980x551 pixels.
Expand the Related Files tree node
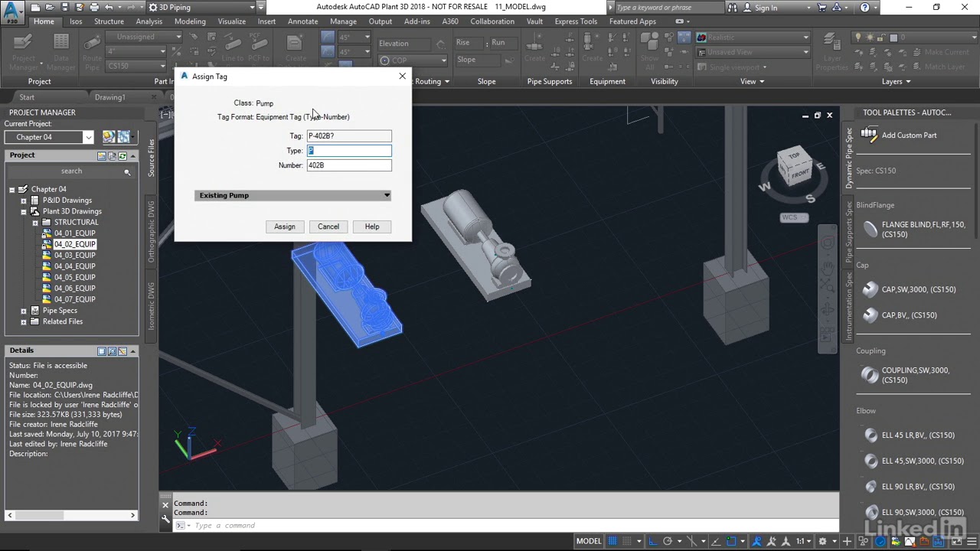(24, 321)
